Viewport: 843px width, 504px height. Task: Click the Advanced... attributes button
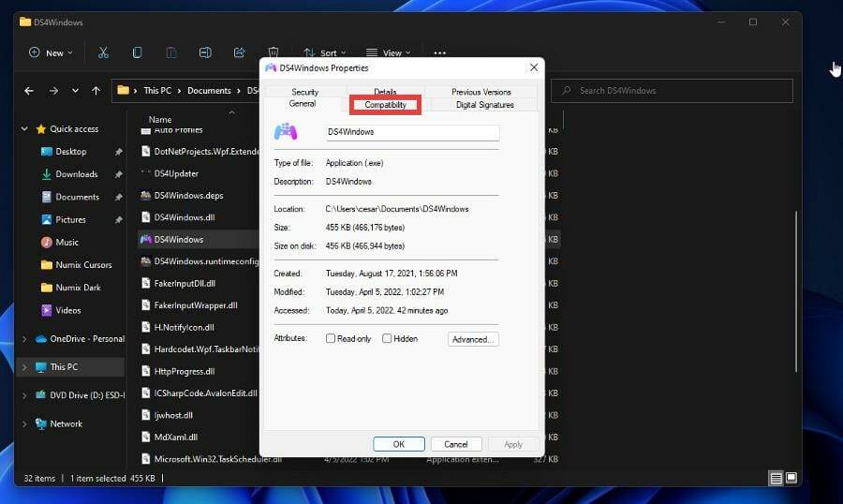[x=473, y=339]
